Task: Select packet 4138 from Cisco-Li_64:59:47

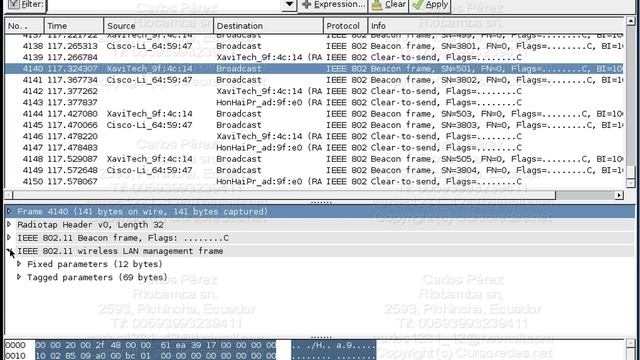Action: [x=314, y=46]
